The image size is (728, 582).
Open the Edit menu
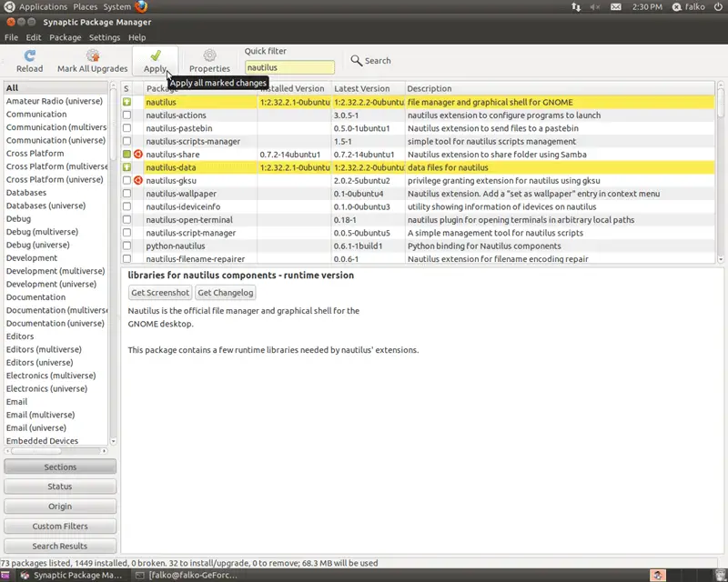(34, 37)
